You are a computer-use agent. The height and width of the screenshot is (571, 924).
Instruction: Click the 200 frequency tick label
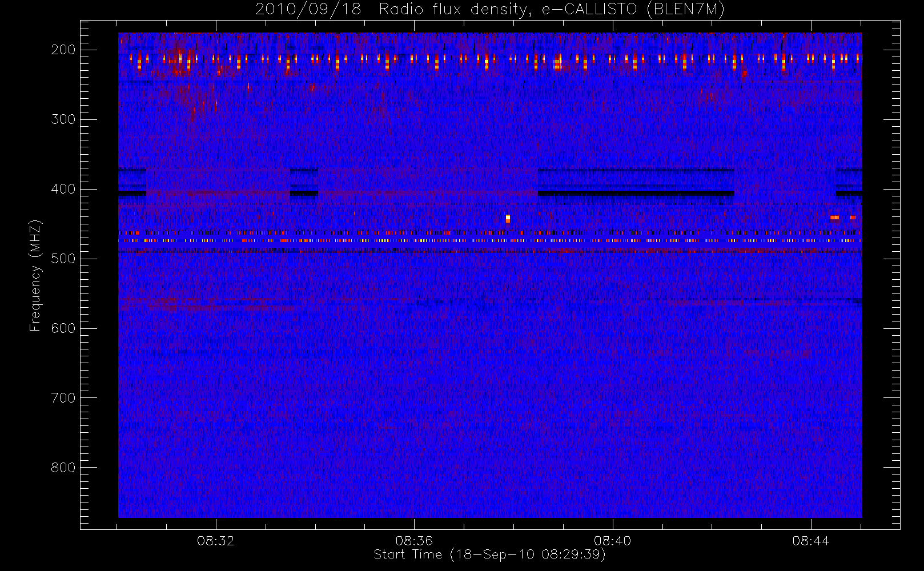pyautogui.click(x=63, y=50)
